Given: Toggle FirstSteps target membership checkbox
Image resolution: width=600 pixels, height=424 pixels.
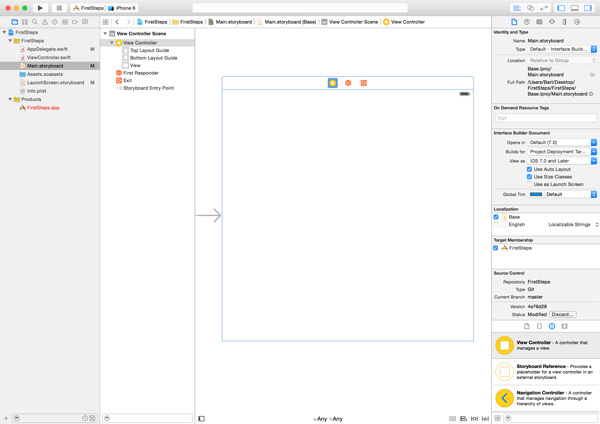Looking at the screenshot, I should [x=496, y=248].
